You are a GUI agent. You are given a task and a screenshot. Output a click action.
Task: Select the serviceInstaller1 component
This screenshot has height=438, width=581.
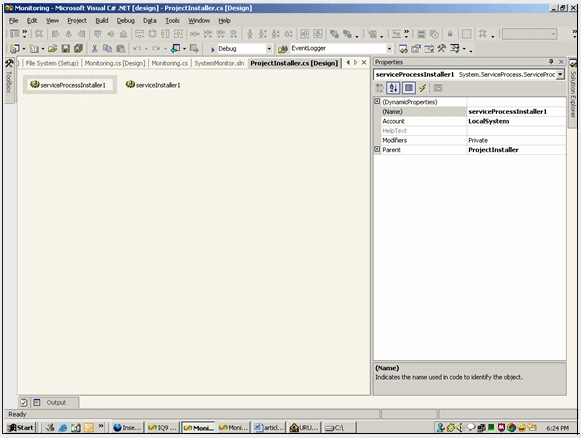point(153,85)
